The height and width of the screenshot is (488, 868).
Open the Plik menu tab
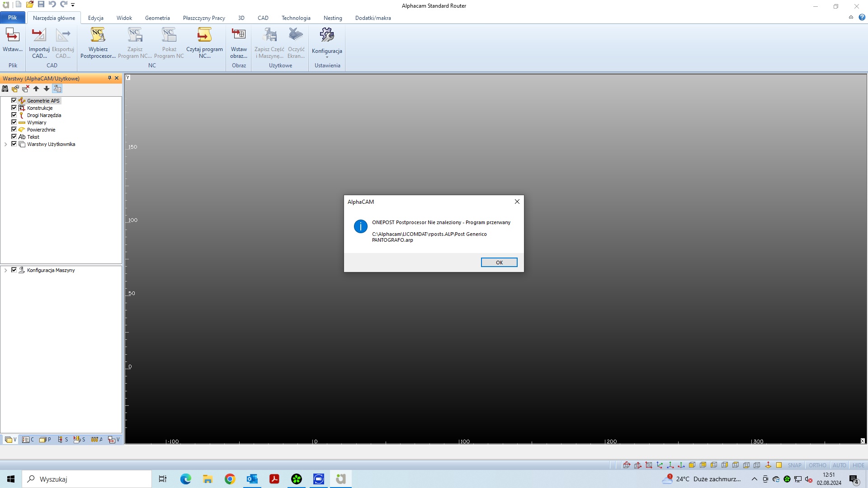[x=12, y=18]
